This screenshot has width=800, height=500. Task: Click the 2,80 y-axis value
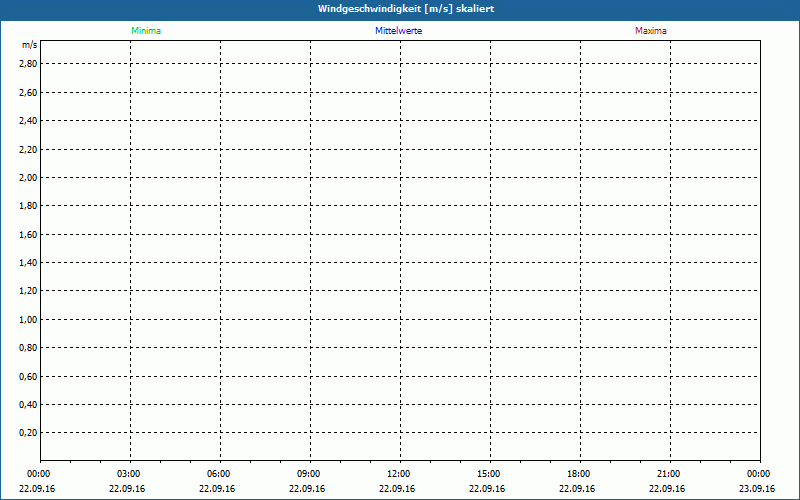pos(30,64)
